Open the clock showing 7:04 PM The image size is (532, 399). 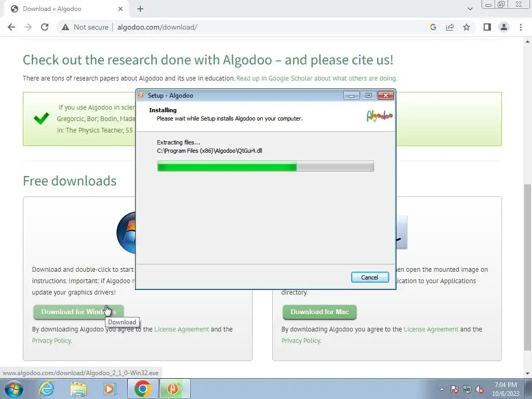(x=506, y=389)
